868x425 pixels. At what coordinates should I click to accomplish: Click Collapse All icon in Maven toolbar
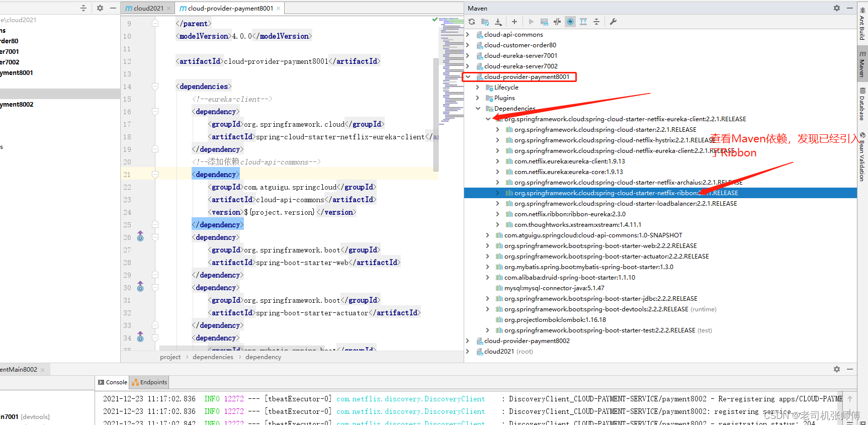(x=596, y=22)
